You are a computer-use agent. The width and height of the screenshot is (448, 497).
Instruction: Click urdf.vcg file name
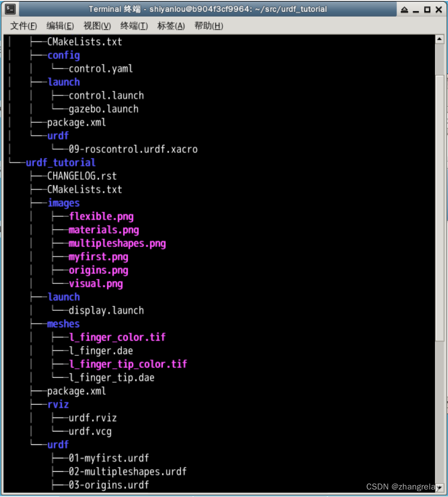[90, 432]
